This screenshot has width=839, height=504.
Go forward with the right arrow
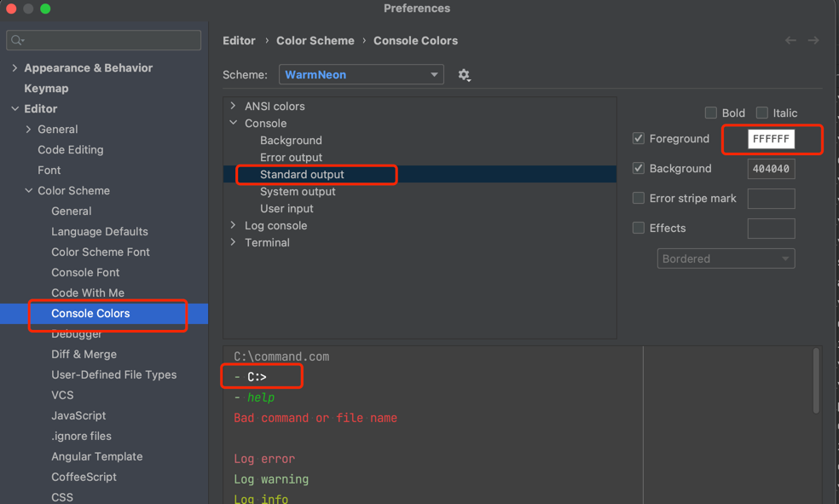pos(813,41)
